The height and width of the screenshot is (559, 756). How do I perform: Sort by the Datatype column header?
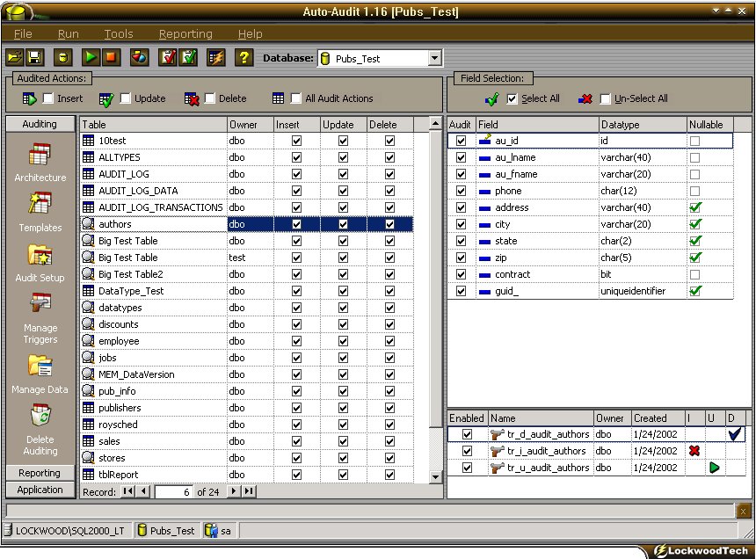tap(643, 124)
